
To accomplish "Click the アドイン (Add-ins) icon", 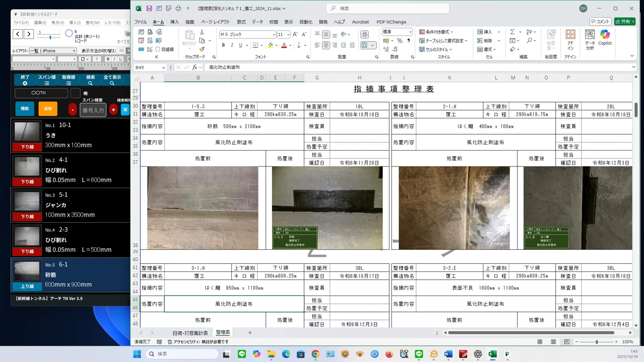I will point(570,40).
